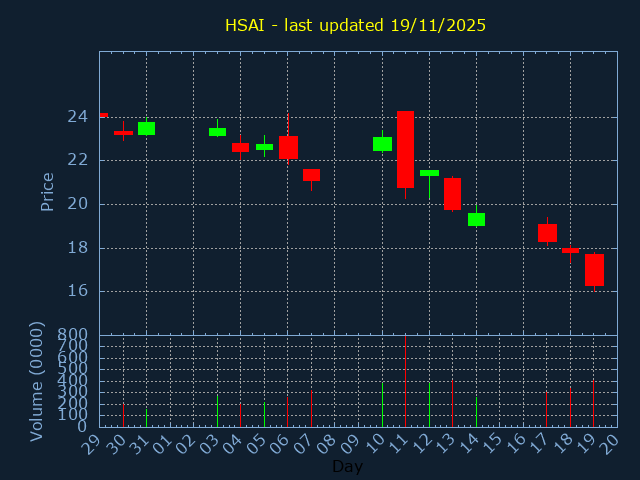640x480 pixels.
Task: Click the Price axis label
Action: [x=47, y=191]
